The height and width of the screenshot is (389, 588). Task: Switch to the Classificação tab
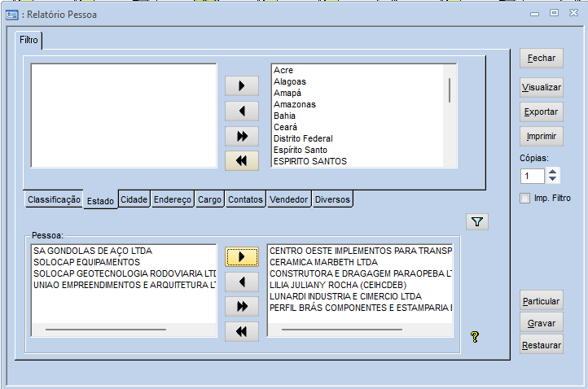tap(54, 199)
